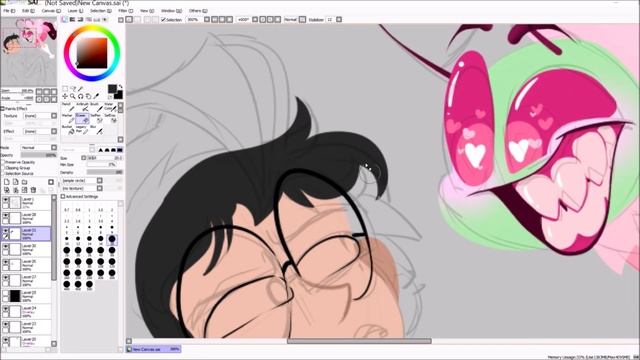Open the Edit menu
The image size is (640, 360).
click(x=28, y=11)
